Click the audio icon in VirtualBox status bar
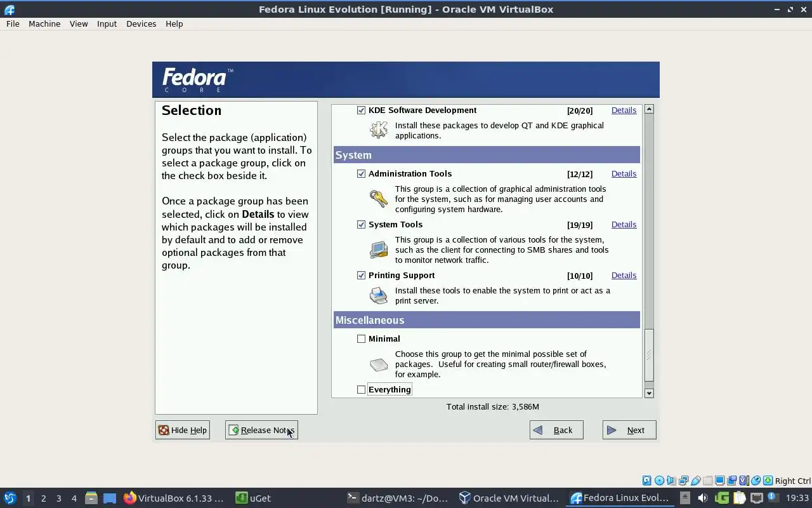The width and height of the screenshot is (812, 508). pyautogui.click(x=671, y=481)
